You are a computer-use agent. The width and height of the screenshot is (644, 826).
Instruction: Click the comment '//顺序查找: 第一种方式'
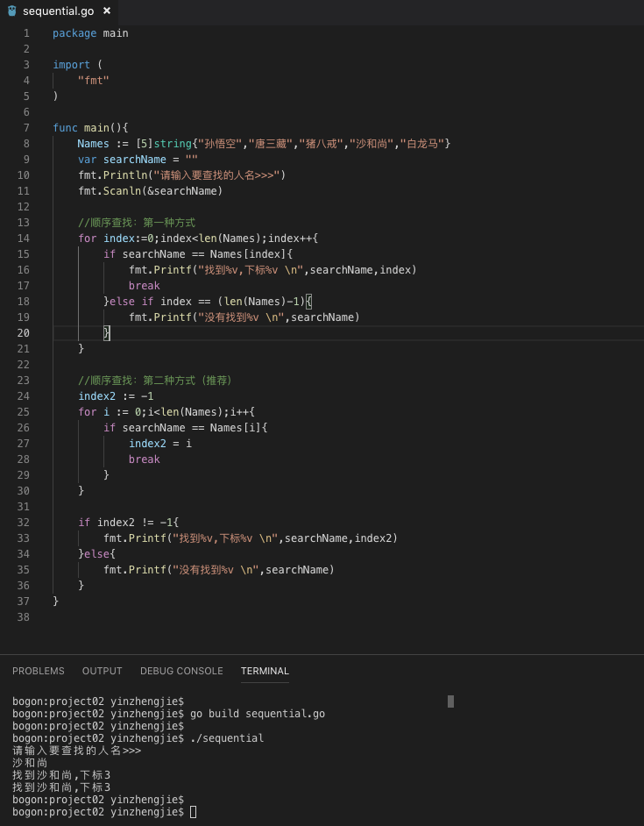point(137,223)
